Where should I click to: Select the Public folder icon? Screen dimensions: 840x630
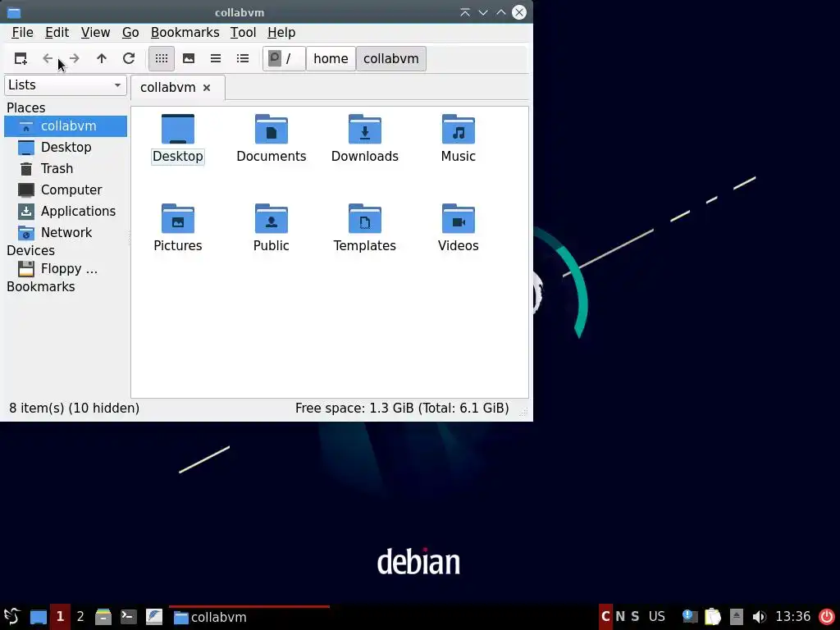[x=271, y=218]
